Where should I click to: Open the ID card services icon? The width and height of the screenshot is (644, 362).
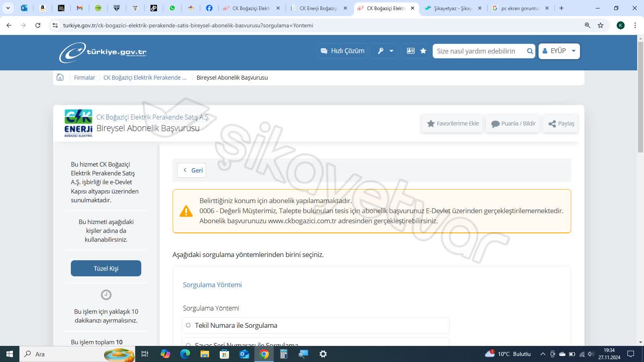(x=410, y=51)
